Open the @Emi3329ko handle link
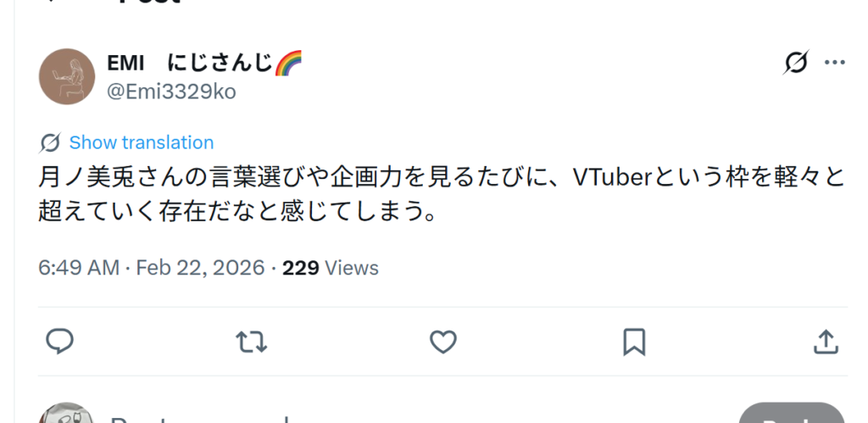Screen dimensions: 868x423 pyautogui.click(x=170, y=92)
